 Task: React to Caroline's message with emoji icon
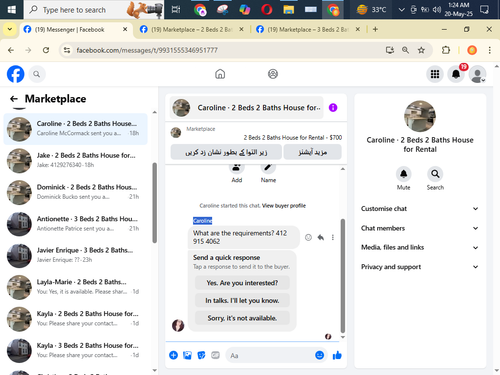tap(308, 237)
